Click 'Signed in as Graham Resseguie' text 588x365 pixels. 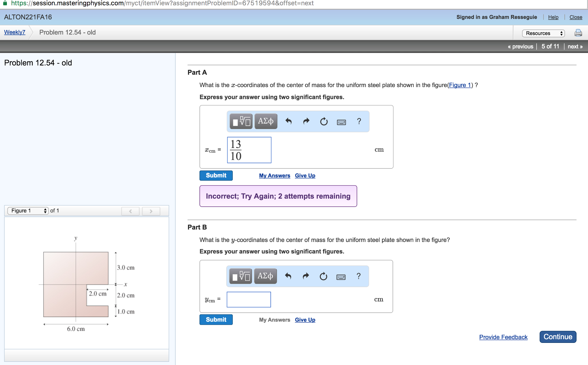pyautogui.click(x=497, y=17)
